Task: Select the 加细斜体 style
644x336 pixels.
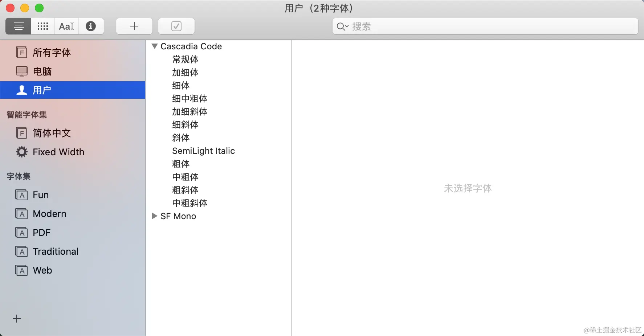Action: point(189,111)
